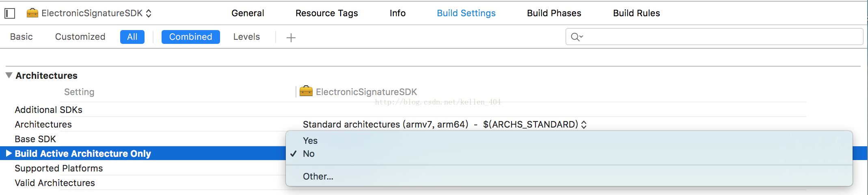Click the search magnifier icon
868x195 pixels.
tap(576, 37)
